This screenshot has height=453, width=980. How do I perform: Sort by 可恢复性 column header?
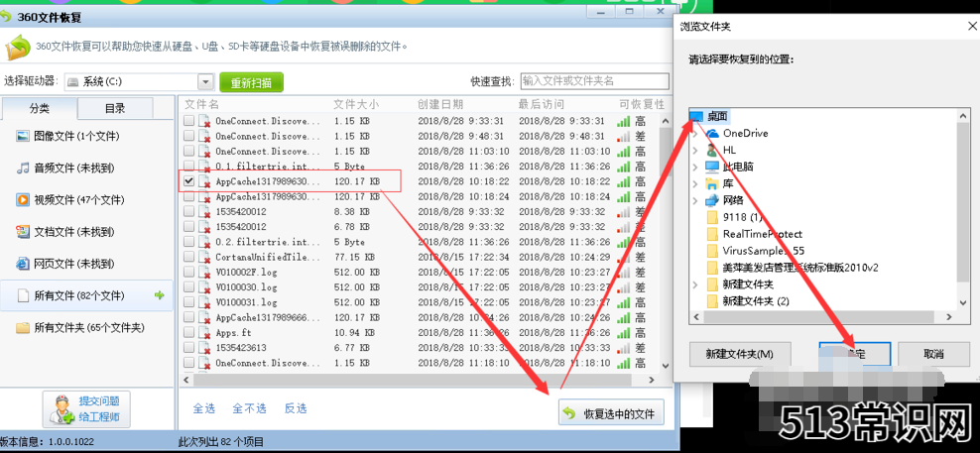(641, 104)
